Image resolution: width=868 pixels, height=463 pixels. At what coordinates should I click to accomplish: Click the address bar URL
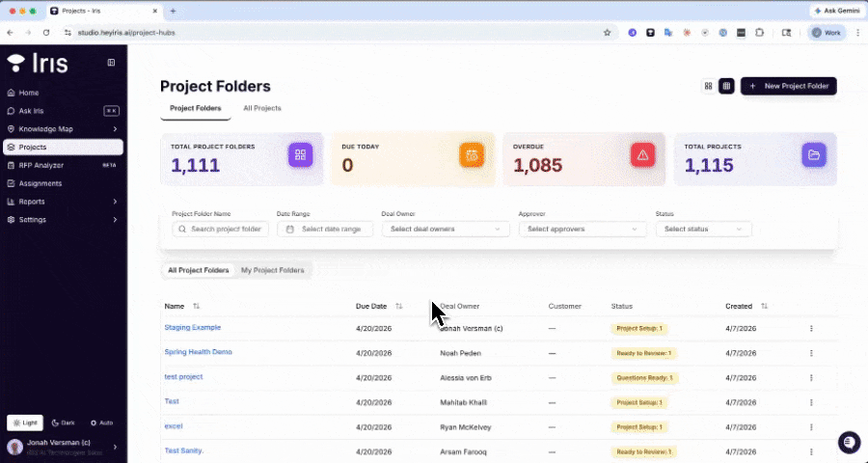coord(126,33)
